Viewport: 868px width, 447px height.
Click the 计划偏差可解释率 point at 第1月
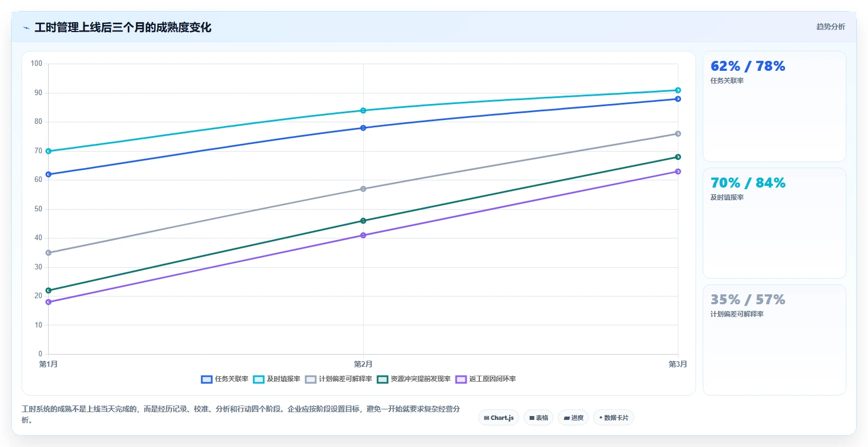49,253
